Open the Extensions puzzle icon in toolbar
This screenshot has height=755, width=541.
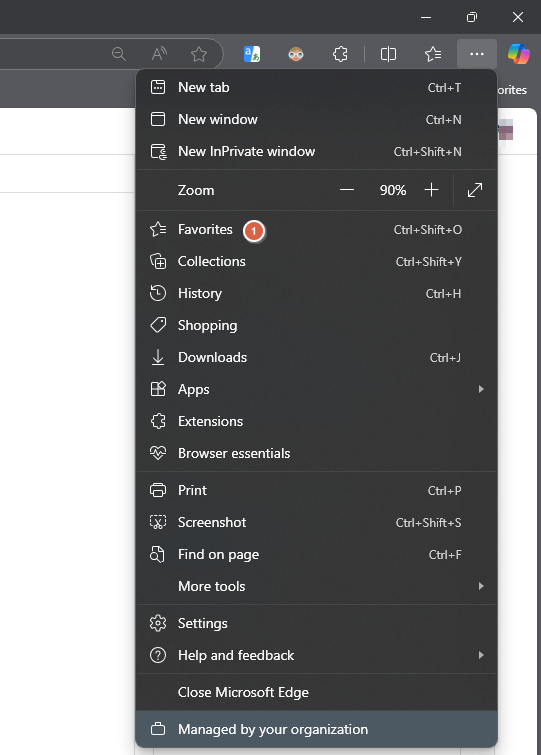pyautogui.click(x=340, y=54)
